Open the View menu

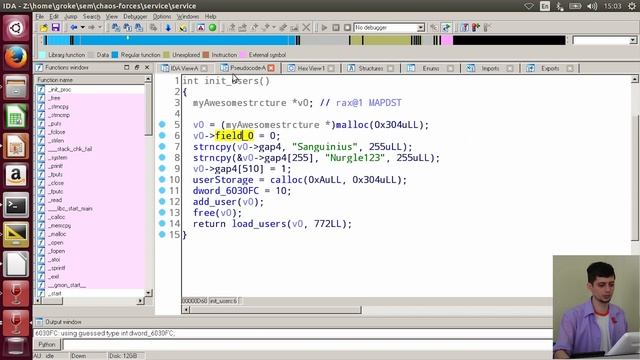111,16
